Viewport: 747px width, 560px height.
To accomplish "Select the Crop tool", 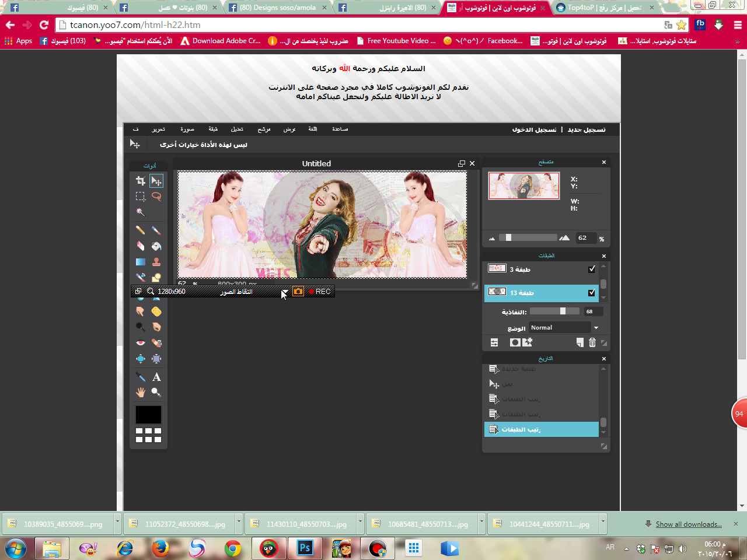I will click(x=141, y=181).
